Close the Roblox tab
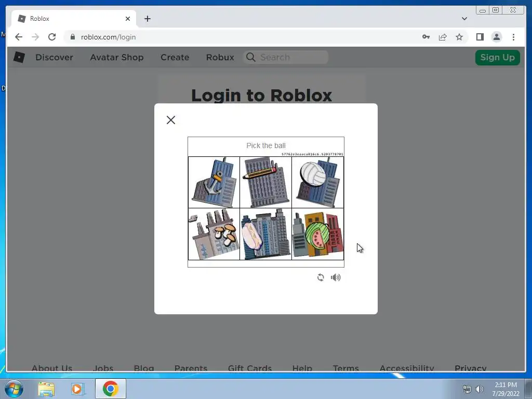The width and height of the screenshot is (532, 399). (x=128, y=19)
